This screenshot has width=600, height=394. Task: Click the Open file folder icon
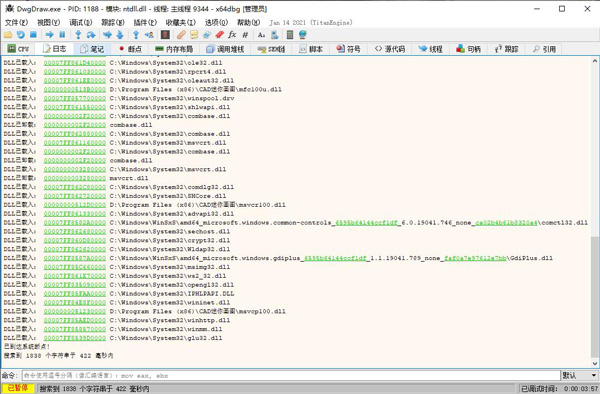click(x=8, y=35)
